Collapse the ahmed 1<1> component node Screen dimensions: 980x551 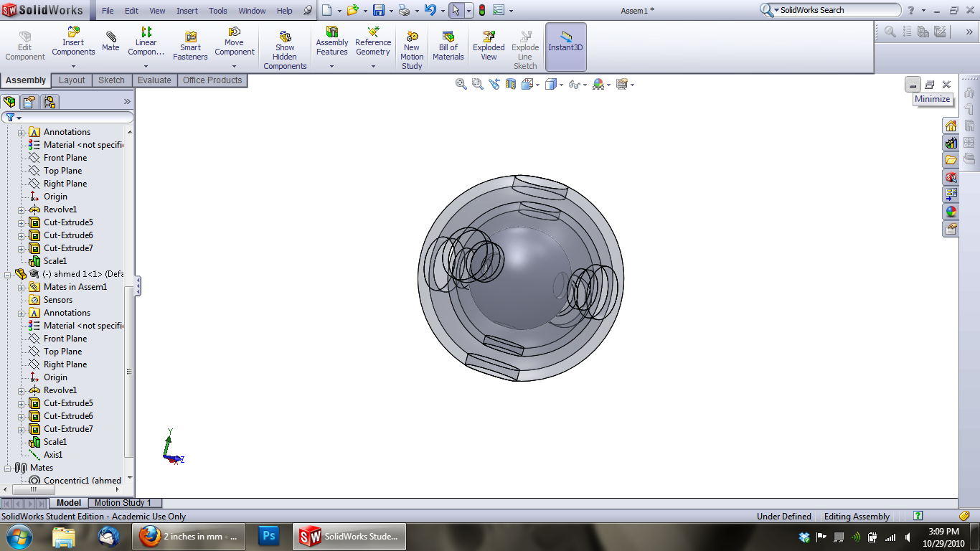pos(8,274)
